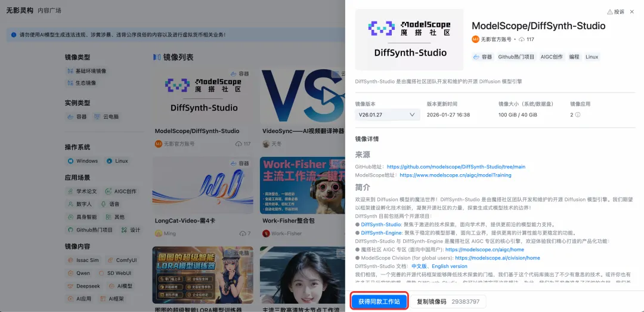The width and height of the screenshot is (644, 312).
Task: Click the 具身智能 filter icon
Action: coord(70,217)
